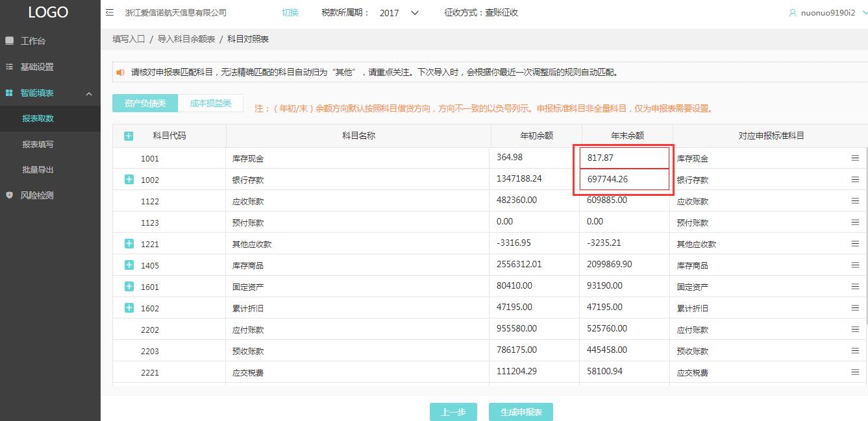Open row menu for 应付账款
Image resolution: width=868 pixels, height=421 pixels.
[x=855, y=329]
